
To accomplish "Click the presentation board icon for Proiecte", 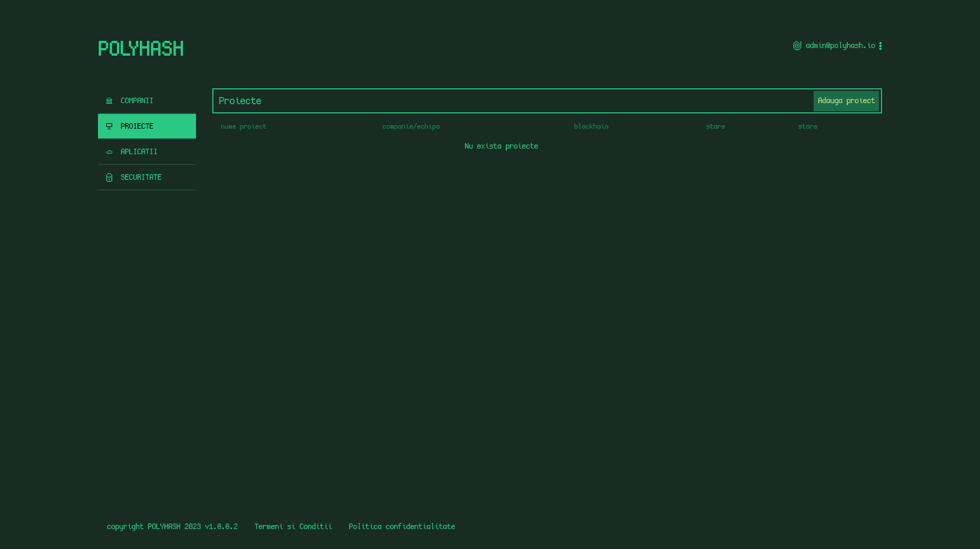I will (x=109, y=126).
